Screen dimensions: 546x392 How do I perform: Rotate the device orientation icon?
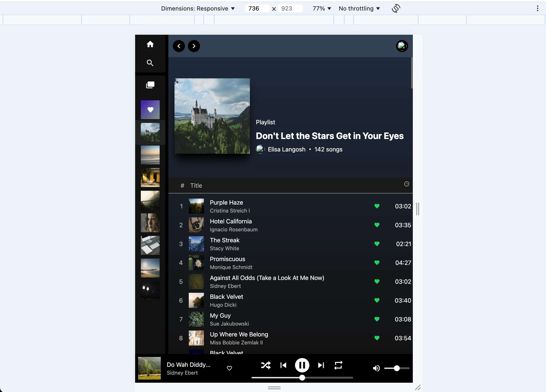click(x=396, y=9)
